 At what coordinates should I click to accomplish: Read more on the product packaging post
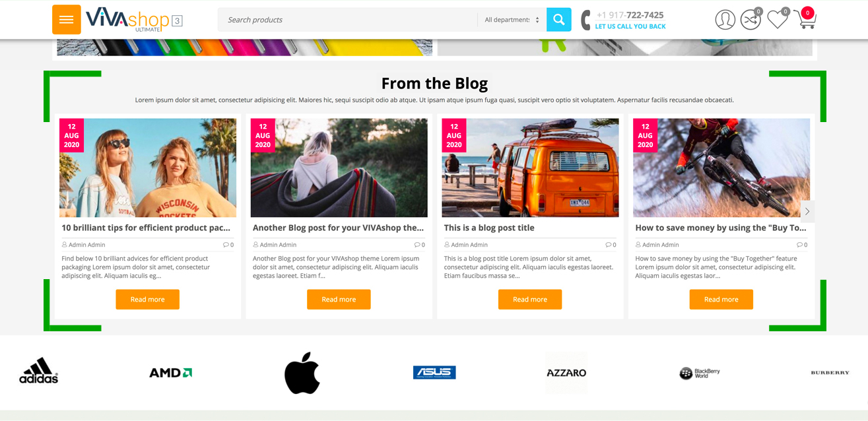point(147,300)
